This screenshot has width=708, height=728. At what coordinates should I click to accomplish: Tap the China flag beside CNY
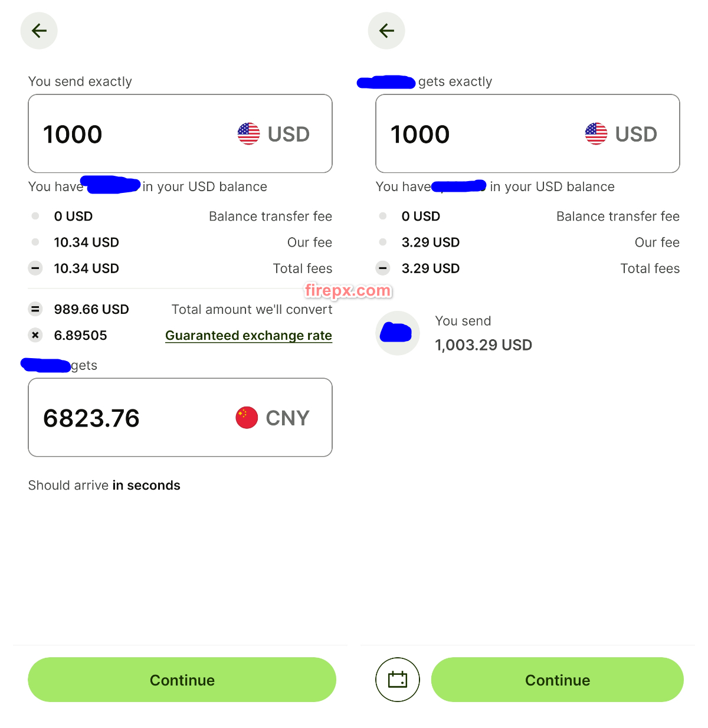click(x=247, y=418)
